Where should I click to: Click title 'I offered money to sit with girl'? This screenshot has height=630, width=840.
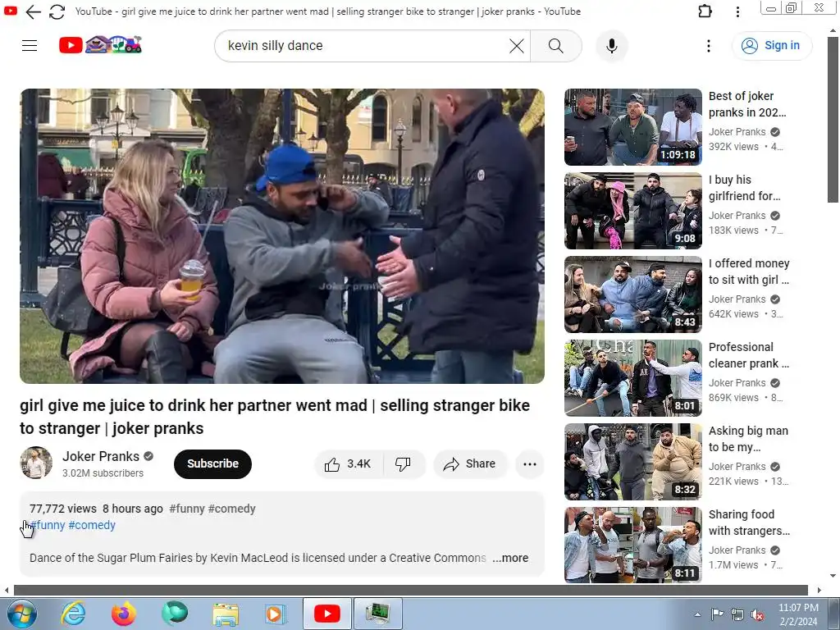pyautogui.click(x=749, y=272)
